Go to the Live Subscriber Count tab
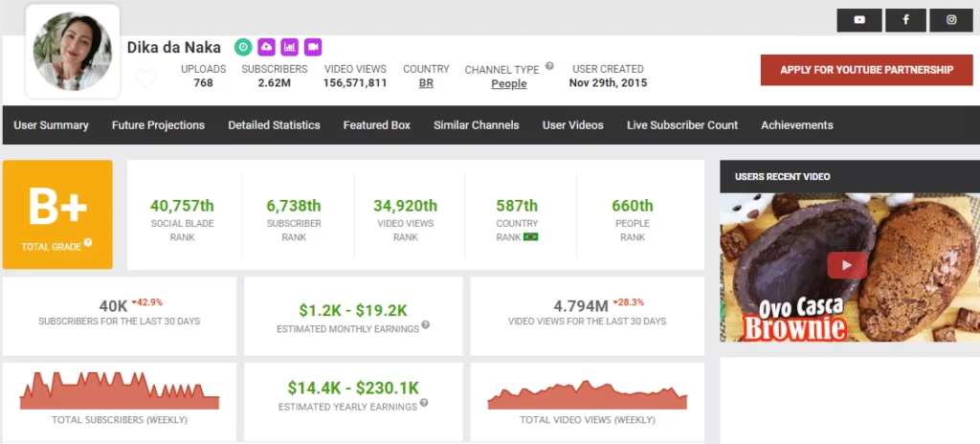The image size is (980, 444). point(681,125)
